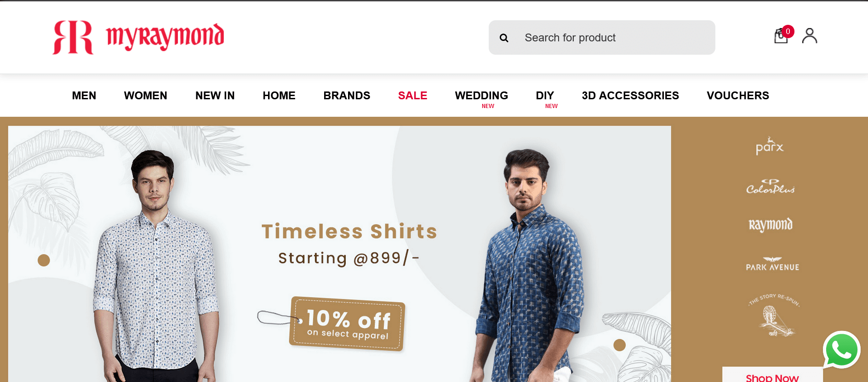Open the WEDDING menu item
Viewport: 868px width, 382px height.
point(481,96)
